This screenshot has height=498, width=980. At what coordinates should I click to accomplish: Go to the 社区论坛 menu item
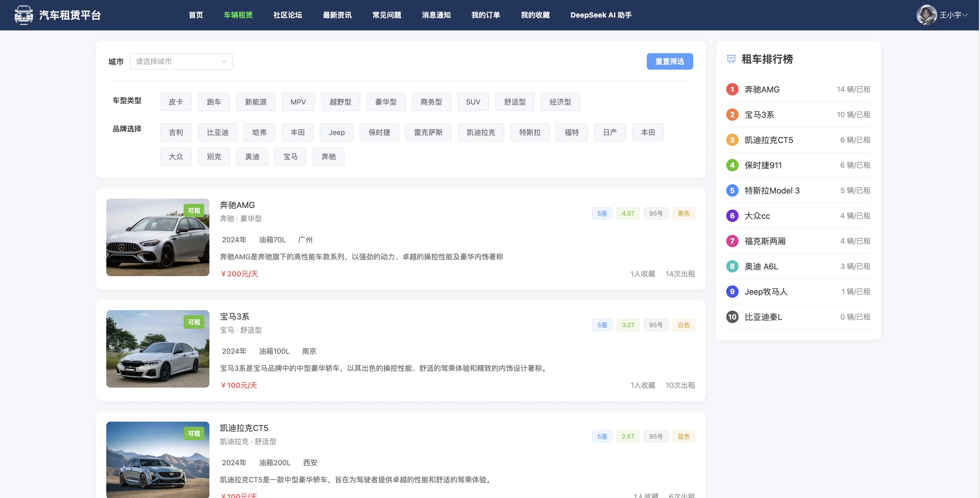coord(287,15)
